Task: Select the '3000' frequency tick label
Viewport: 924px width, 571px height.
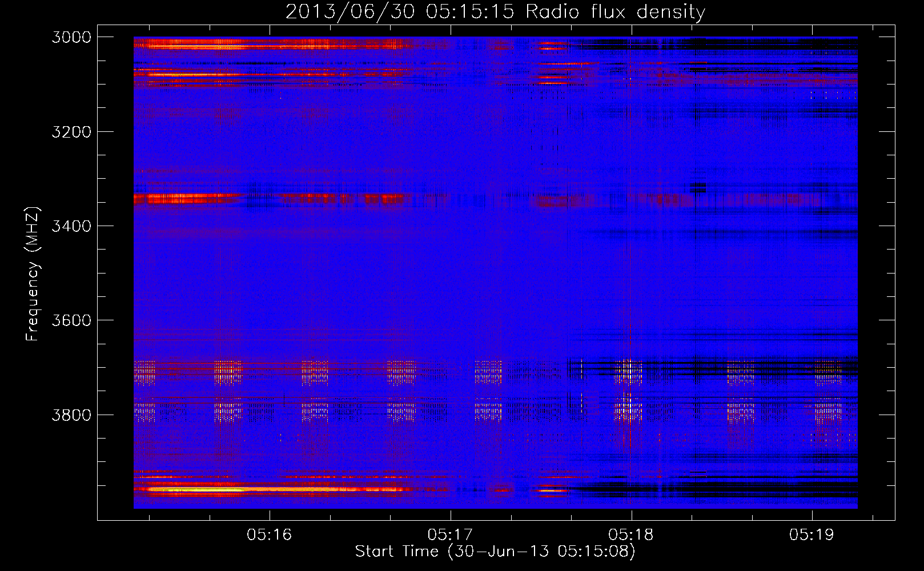Action: point(71,37)
